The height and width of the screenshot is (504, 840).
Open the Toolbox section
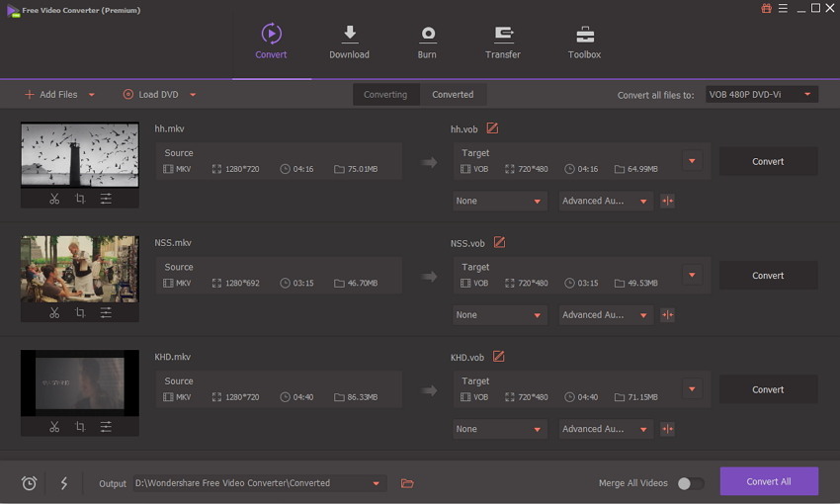tap(584, 42)
